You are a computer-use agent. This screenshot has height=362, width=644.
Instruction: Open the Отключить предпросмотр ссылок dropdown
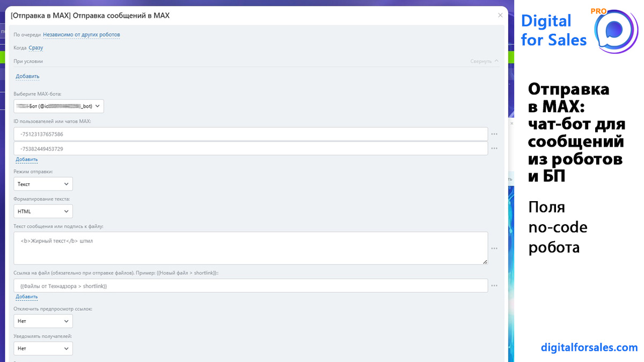[43, 321]
